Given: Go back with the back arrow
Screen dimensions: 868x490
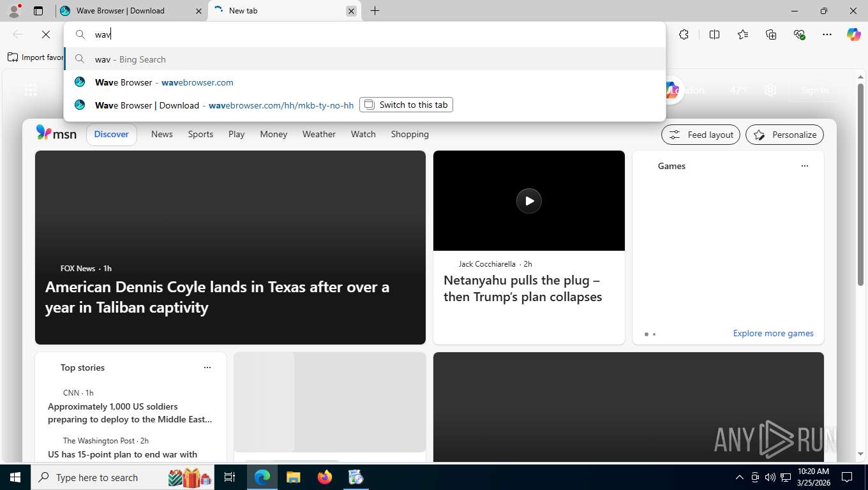Looking at the screenshot, I should 18,34.
